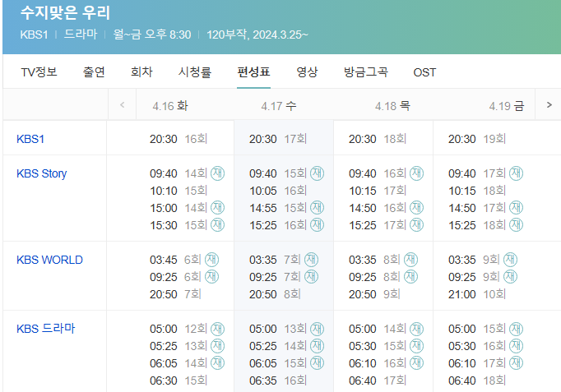Open the 영상 tab
561x392 pixels.
click(307, 72)
